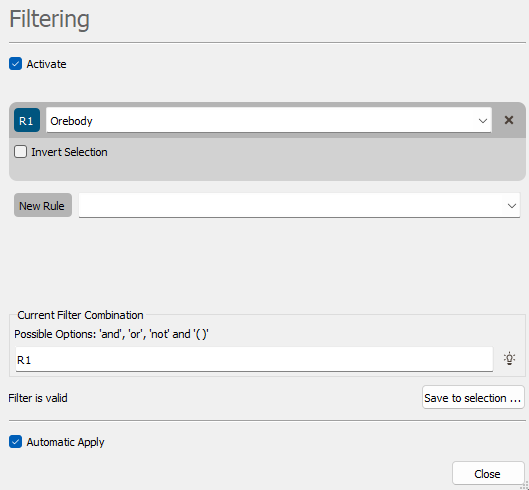This screenshot has height=490, width=529.
Task: Expand the New Rule dropdown chevron
Action: (x=511, y=206)
